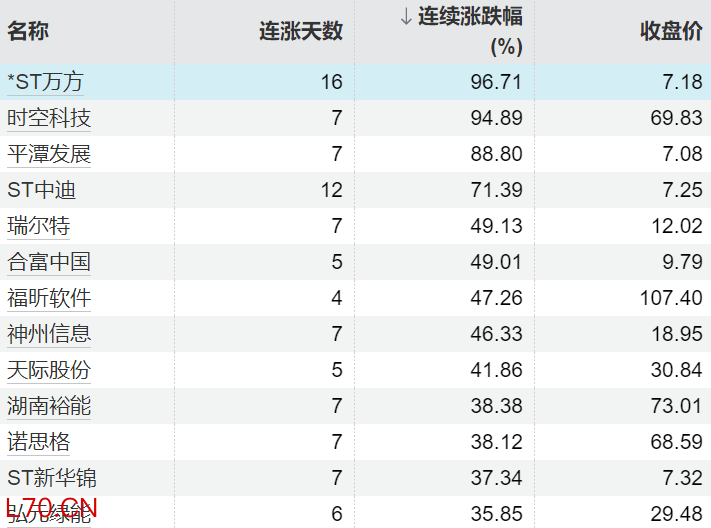The height and width of the screenshot is (528, 711).
Task: Open the 福昕软件 stock link
Action: point(49,298)
